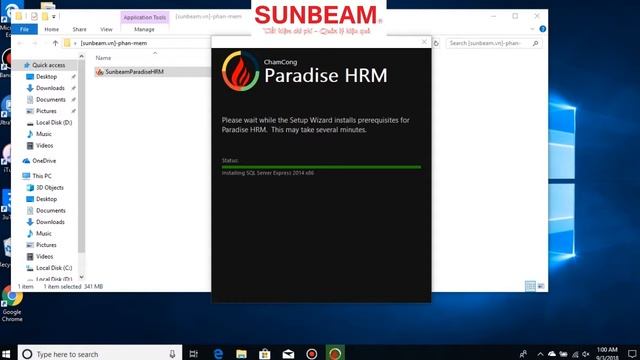The width and height of the screenshot is (640, 360).
Task: Sort by the Name column header
Action: pos(103,58)
